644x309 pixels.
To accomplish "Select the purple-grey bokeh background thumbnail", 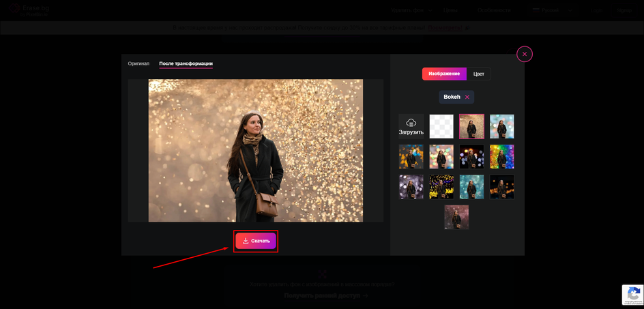I will coord(411,187).
